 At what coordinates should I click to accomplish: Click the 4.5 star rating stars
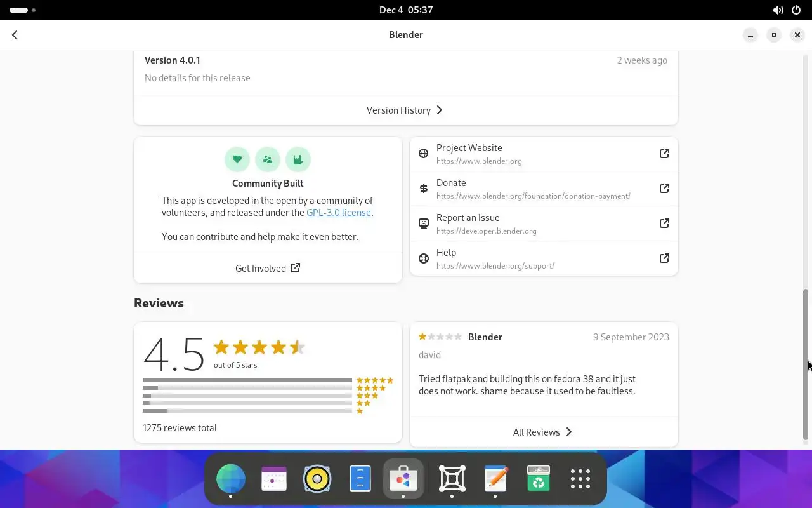point(259,347)
